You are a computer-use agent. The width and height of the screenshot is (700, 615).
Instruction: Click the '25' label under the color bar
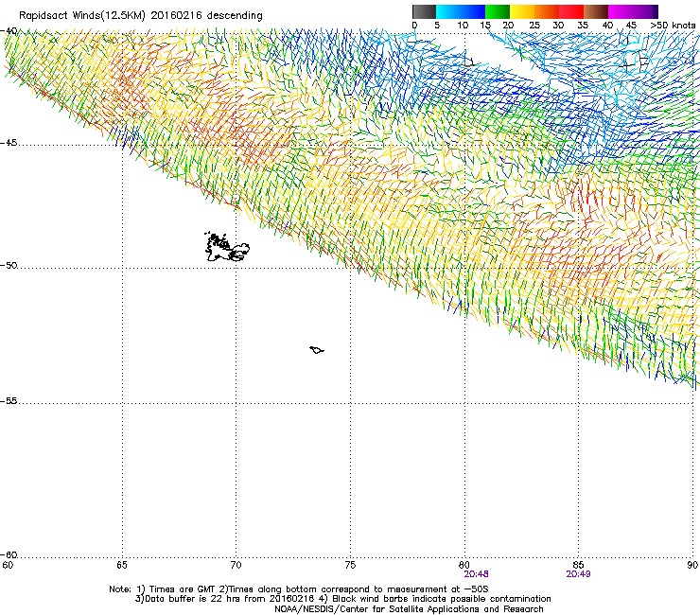tap(534, 26)
